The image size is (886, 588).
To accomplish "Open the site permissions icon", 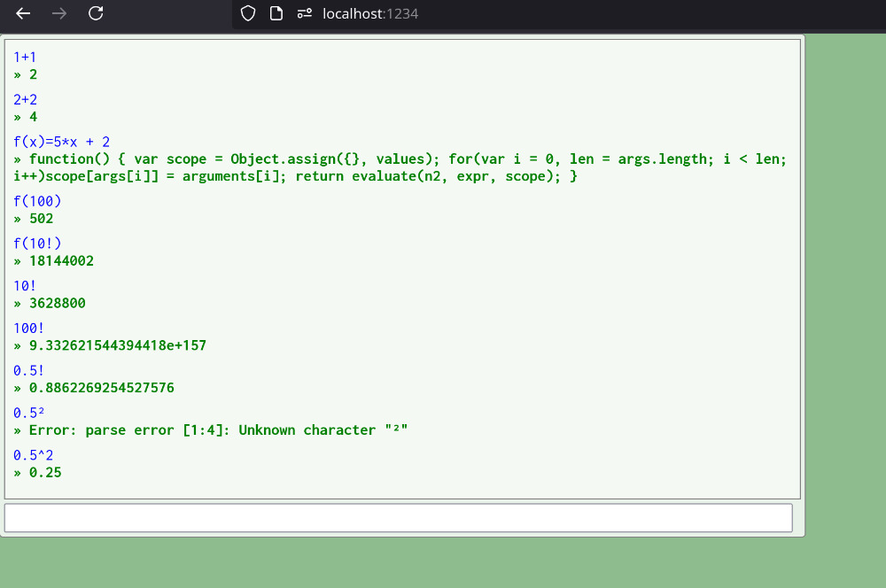I will 305,13.
